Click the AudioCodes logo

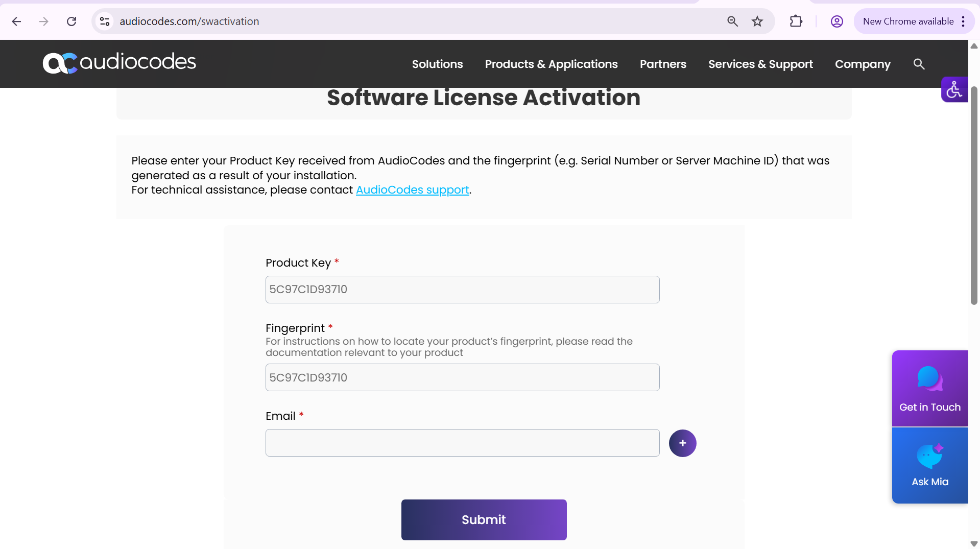point(119,63)
